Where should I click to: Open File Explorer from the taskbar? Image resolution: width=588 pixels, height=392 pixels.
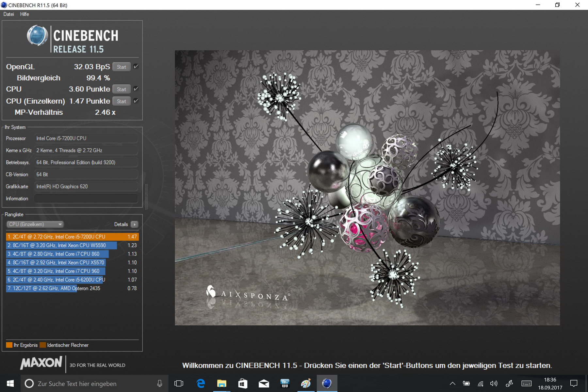222,384
